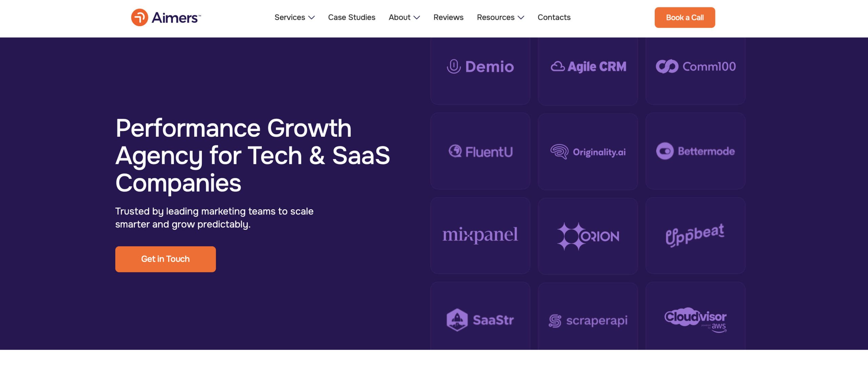The height and width of the screenshot is (383, 868).
Task: Click the ScraperAPI S-shaped icon
Action: coord(555,321)
